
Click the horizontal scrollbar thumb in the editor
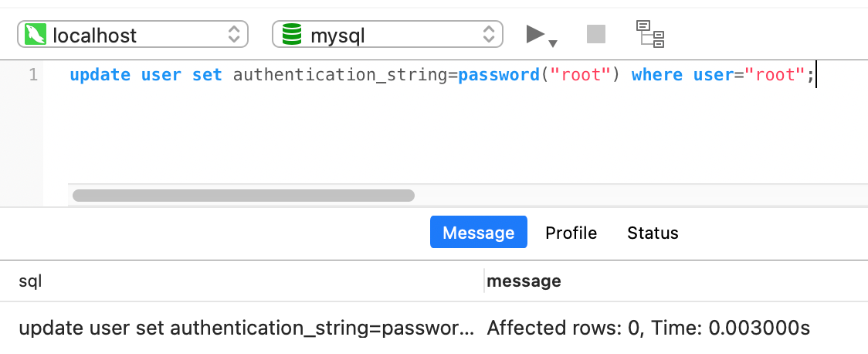pyautogui.click(x=243, y=196)
